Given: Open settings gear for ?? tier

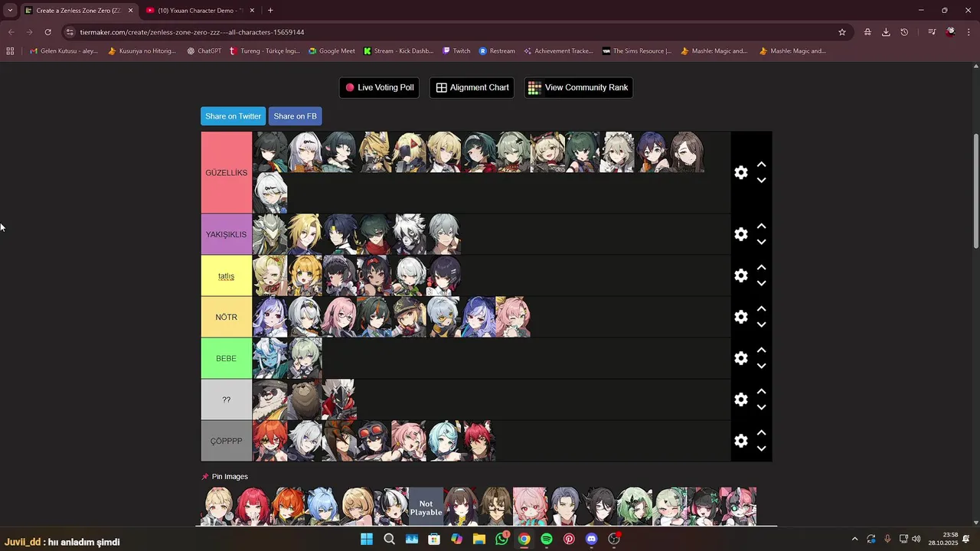Looking at the screenshot, I should (740, 399).
